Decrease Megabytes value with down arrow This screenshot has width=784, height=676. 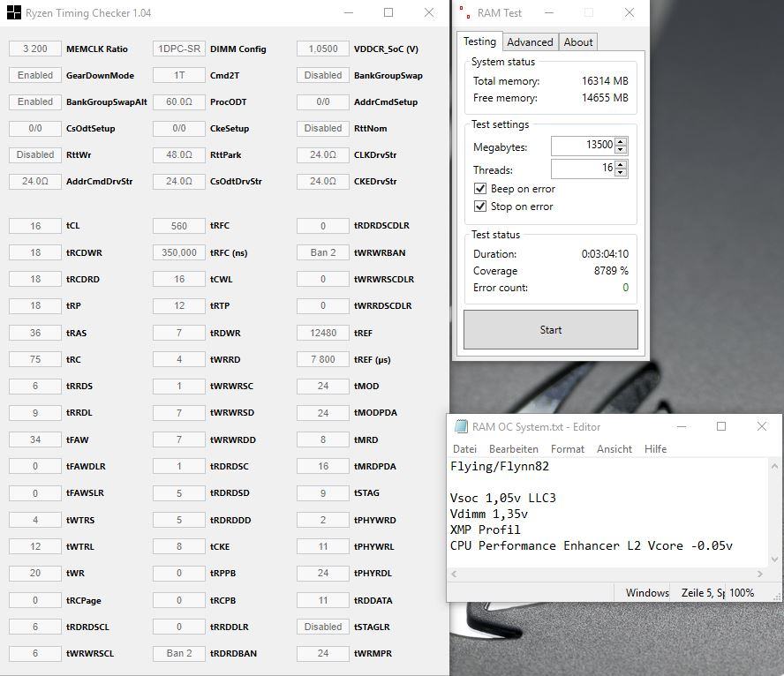coord(621,149)
